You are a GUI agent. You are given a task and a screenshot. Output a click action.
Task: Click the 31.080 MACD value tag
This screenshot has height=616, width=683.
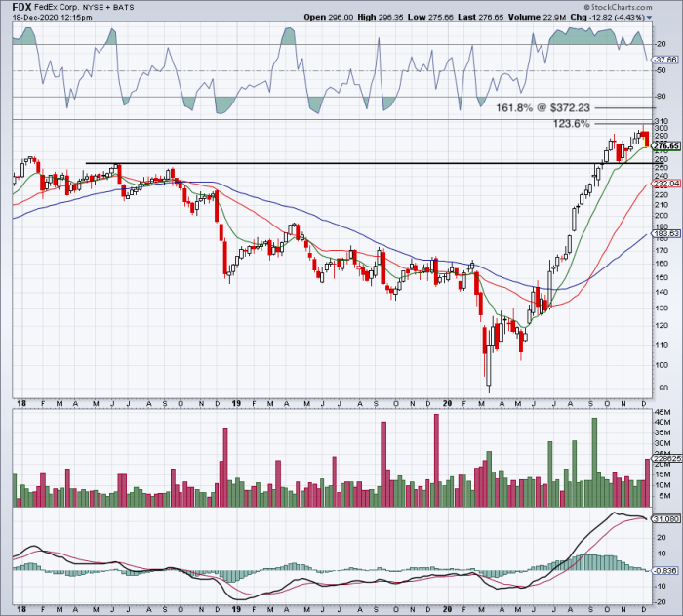coord(666,519)
